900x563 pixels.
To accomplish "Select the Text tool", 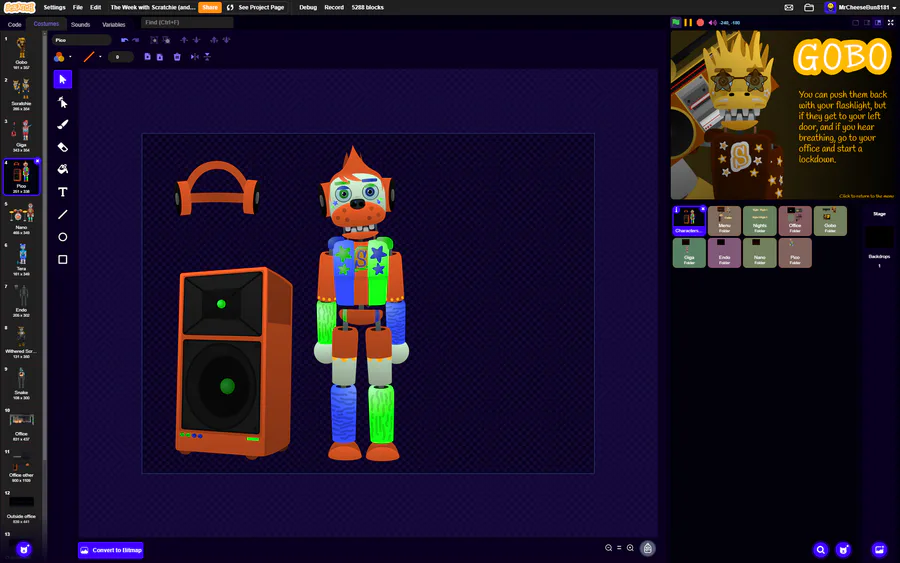I will [63, 192].
